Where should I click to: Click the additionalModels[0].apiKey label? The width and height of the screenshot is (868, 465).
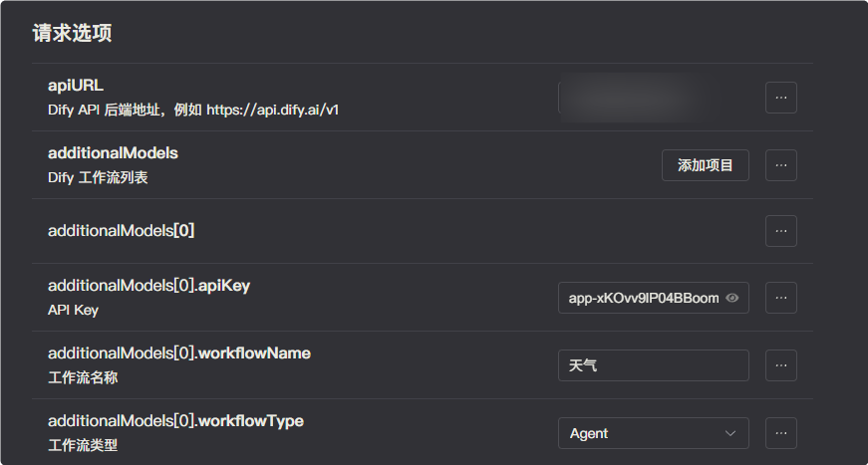(148, 286)
